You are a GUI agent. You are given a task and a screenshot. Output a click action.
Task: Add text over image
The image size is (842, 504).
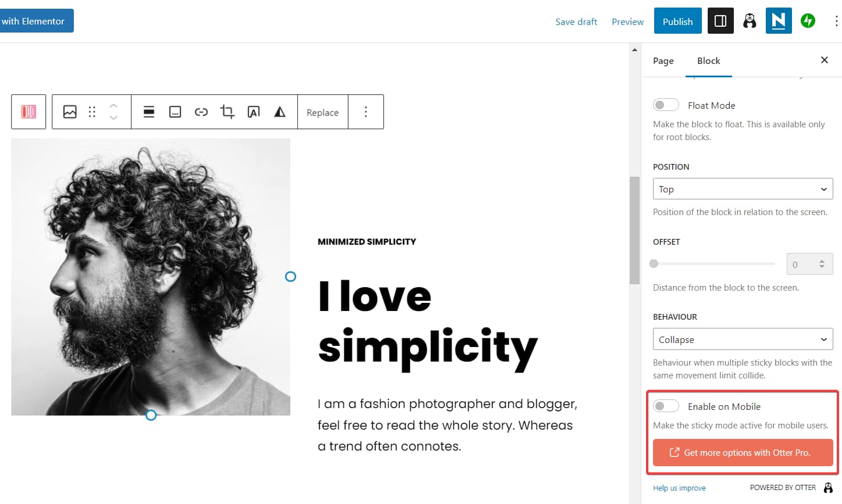pos(254,112)
